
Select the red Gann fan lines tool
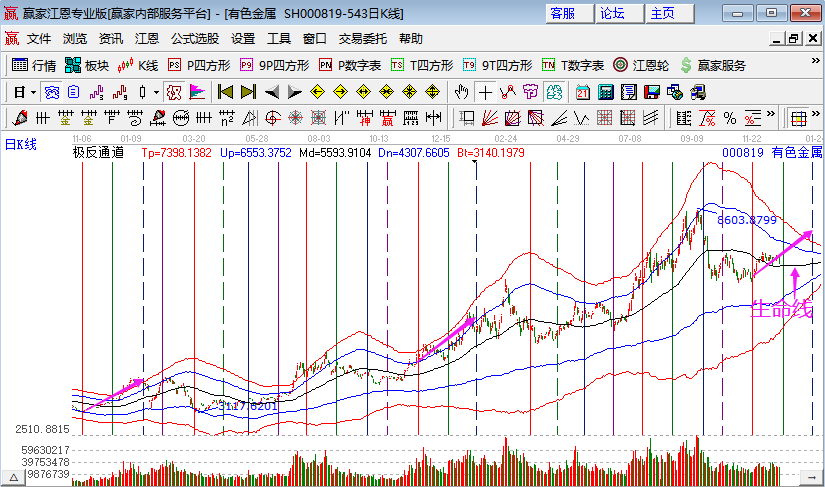[489, 118]
